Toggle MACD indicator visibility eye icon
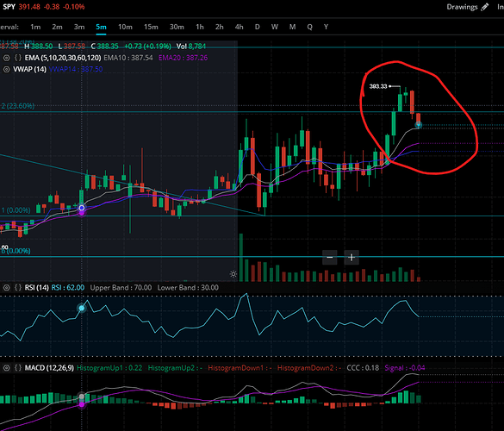This screenshot has height=431, width=504. point(6,367)
